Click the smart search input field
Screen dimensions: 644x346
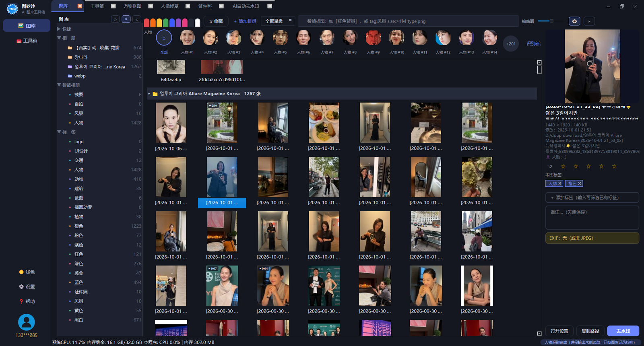point(408,21)
